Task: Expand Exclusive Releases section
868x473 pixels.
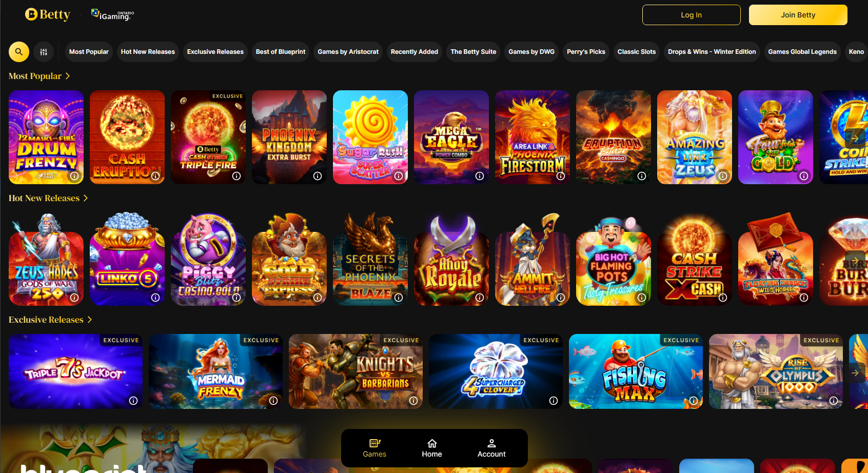Action: [90, 320]
